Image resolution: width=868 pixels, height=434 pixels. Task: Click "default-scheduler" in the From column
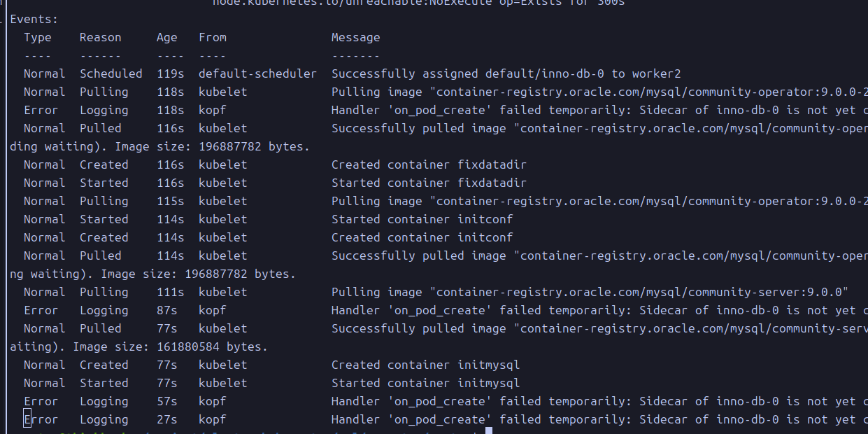coord(257,74)
